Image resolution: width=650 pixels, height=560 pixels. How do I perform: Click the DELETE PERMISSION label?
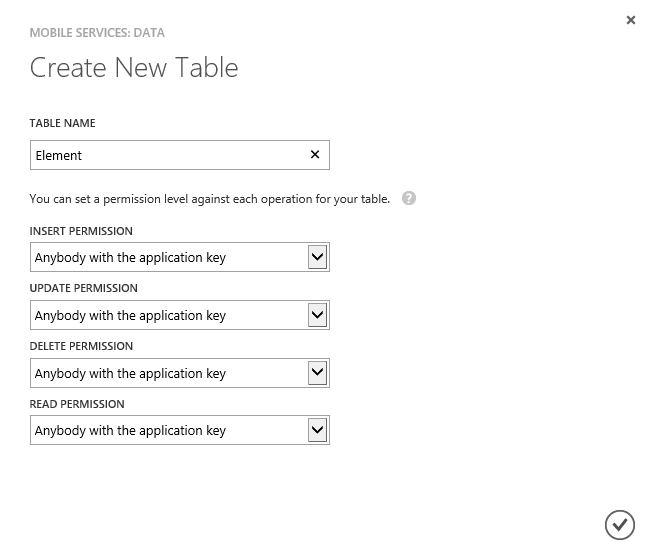[x=81, y=346]
